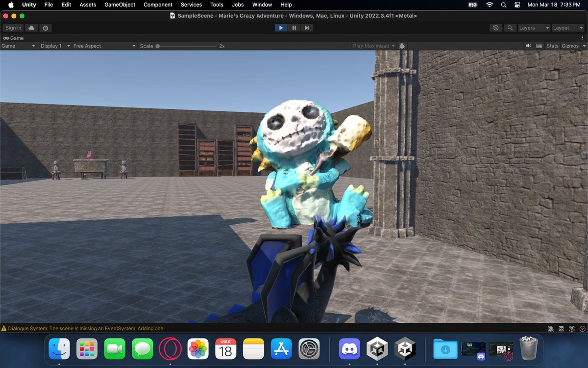The height and width of the screenshot is (368, 588).
Task: Click the Step frame button
Action: tap(307, 28)
